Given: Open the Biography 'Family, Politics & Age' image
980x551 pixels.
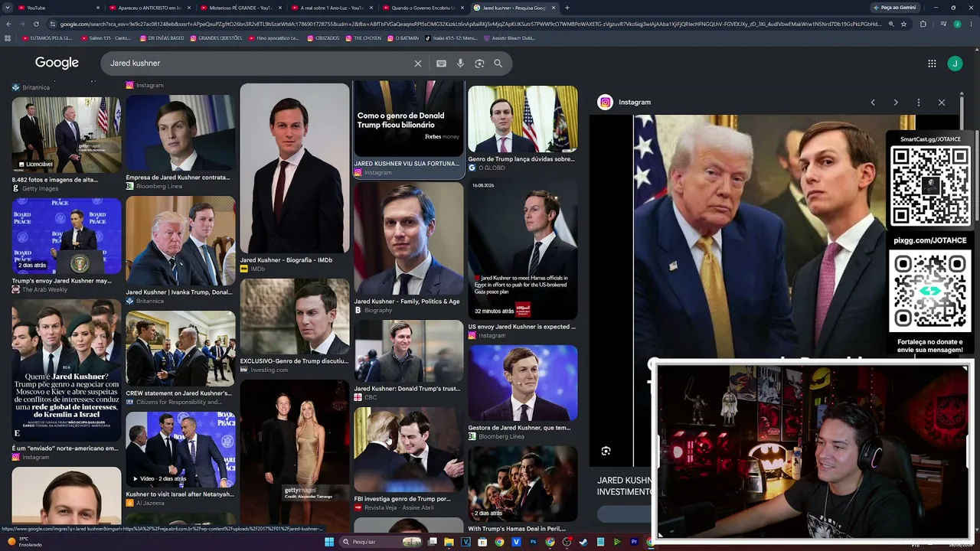Looking at the screenshot, I should tap(408, 239).
